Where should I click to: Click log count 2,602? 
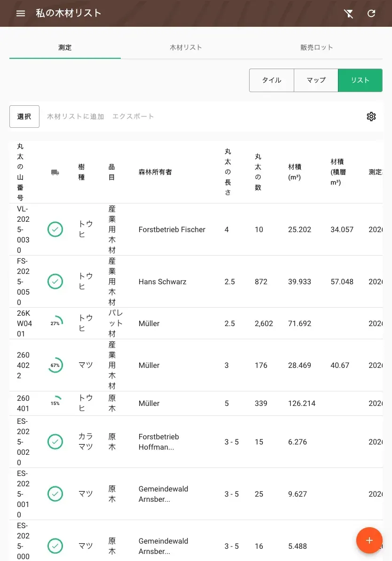point(264,324)
